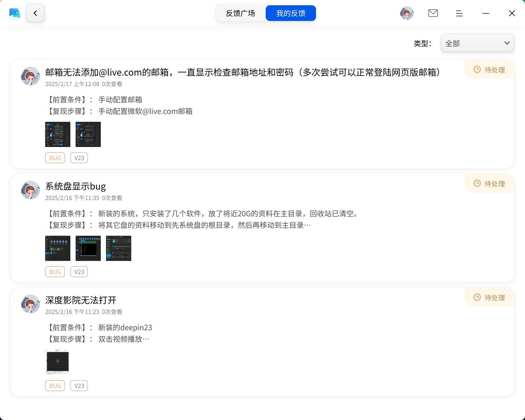Click the second screenshot thumbnail in mailbox feedback
This screenshot has height=420, width=525.
pyautogui.click(x=88, y=134)
